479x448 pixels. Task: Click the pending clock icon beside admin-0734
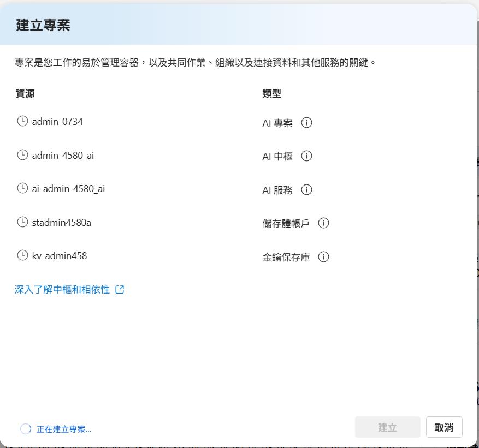[x=22, y=121]
